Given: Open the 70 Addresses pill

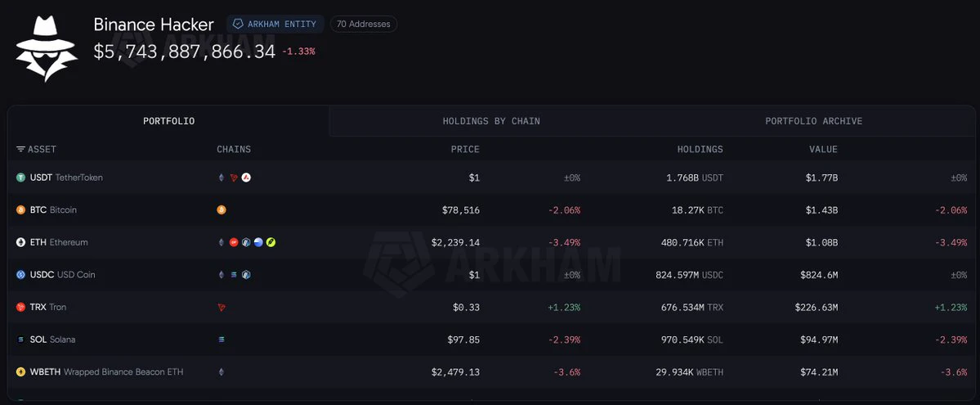Looking at the screenshot, I should click(x=363, y=25).
